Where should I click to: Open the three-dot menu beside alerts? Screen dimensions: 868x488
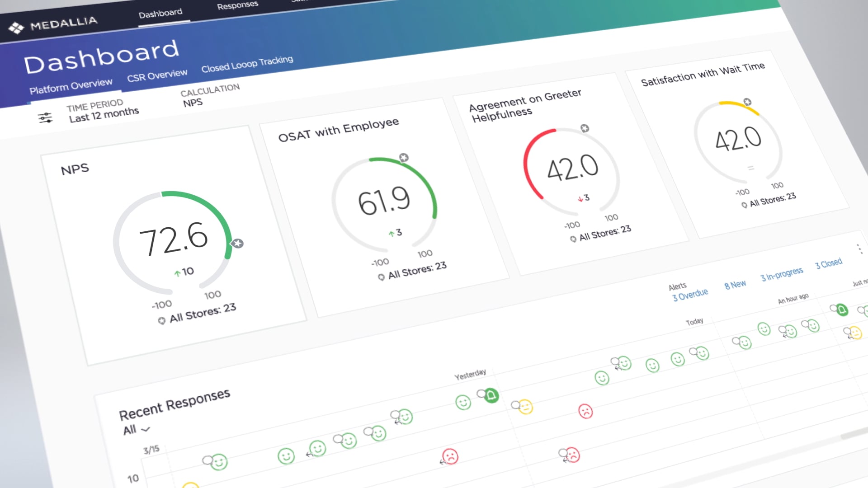(x=859, y=249)
